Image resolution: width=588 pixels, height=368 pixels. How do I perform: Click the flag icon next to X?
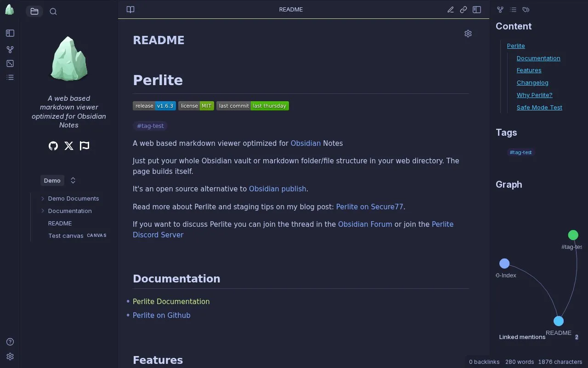pyautogui.click(x=85, y=146)
